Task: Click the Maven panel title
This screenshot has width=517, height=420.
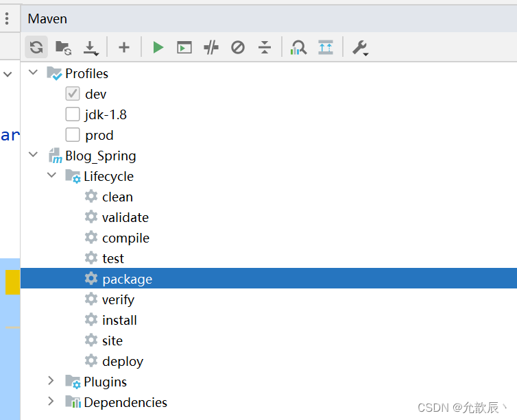Action: coord(47,18)
